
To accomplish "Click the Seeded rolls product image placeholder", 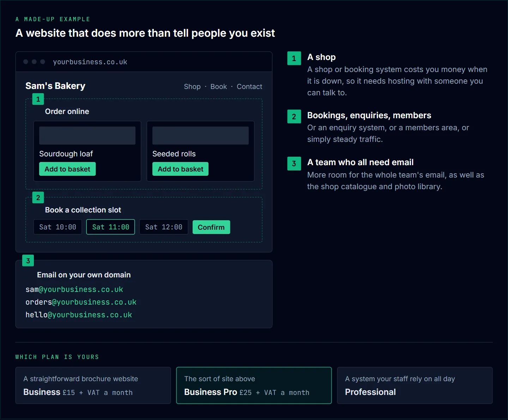I will [200, 136].
